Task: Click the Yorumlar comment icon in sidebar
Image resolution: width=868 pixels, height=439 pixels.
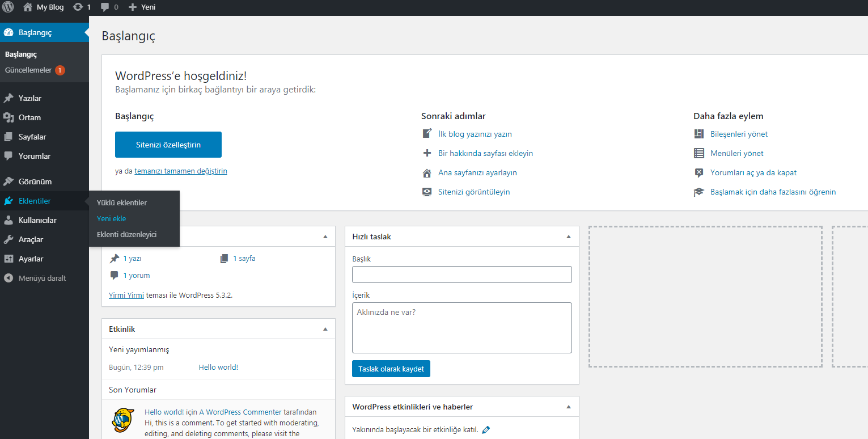Action: pyautogui.click(x=9, y=156)
